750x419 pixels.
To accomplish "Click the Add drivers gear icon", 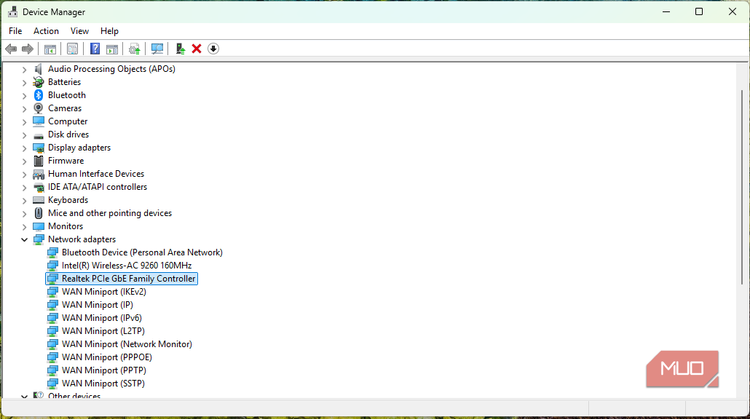I will point(134,49).
